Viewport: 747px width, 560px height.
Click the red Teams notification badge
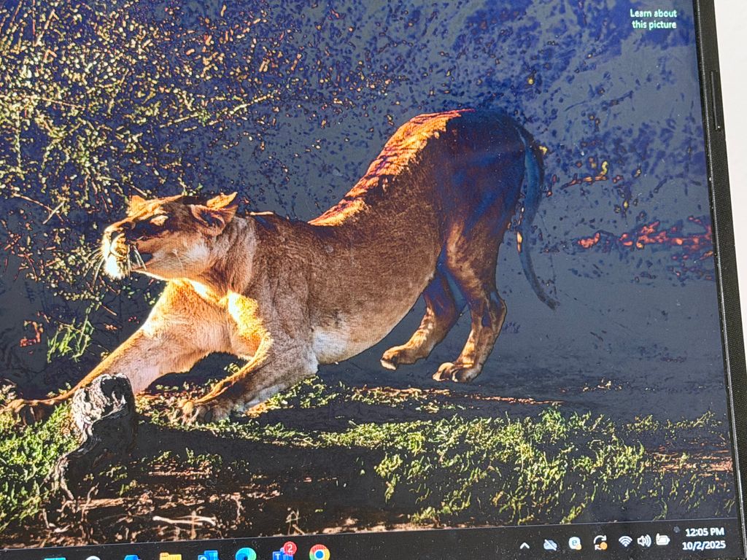[x=290, y=548]
